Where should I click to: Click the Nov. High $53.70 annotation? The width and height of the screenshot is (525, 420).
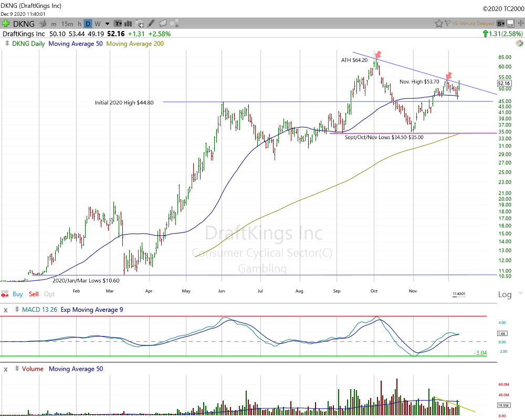[x=419, y=81]
